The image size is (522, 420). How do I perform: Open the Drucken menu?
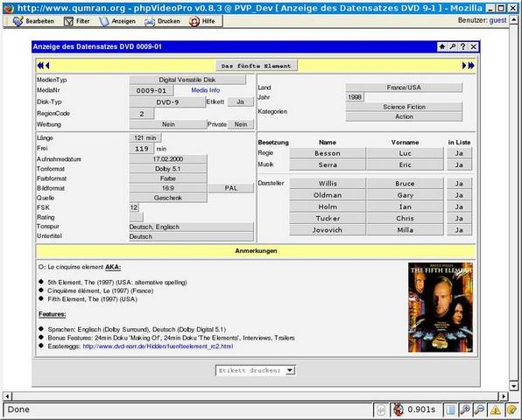point(162,21)
